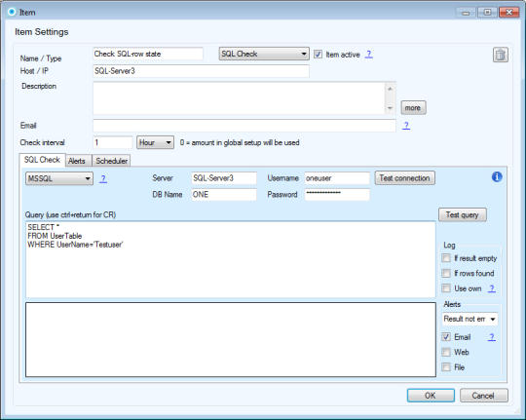Screen dimensions: 526x420
Task: Click the trash delete item icon
Action: pyautogui.click(x=500, y=55)
